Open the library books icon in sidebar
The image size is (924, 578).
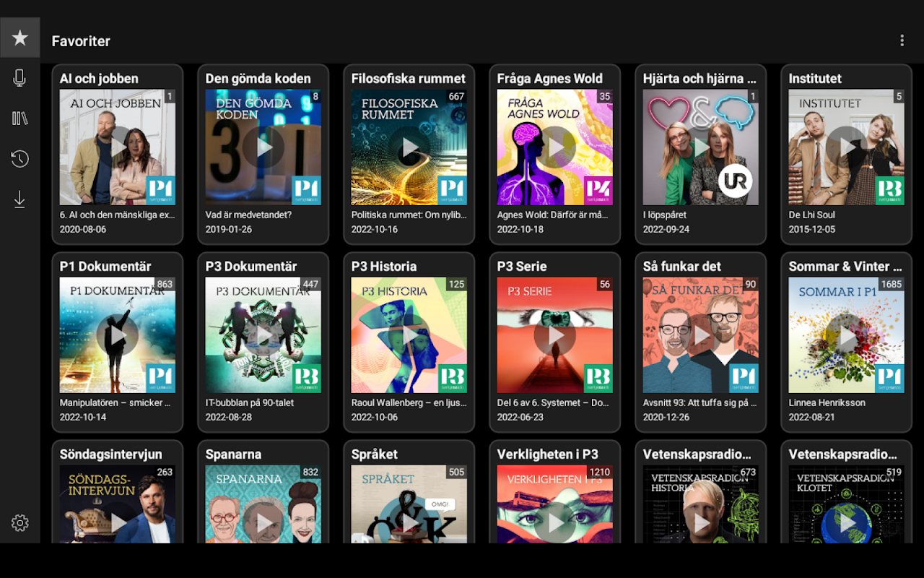pos(20,118)
